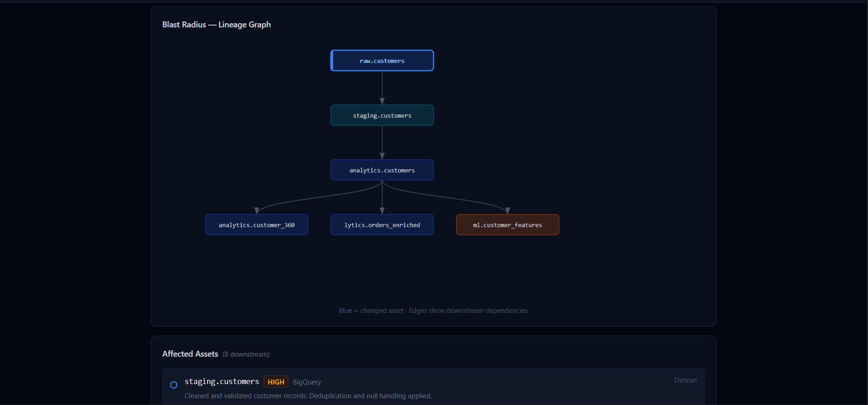The image size is (868, 405).
Task: Click the BigQuery label on staging.customers
Action: [x=307, y=382]
